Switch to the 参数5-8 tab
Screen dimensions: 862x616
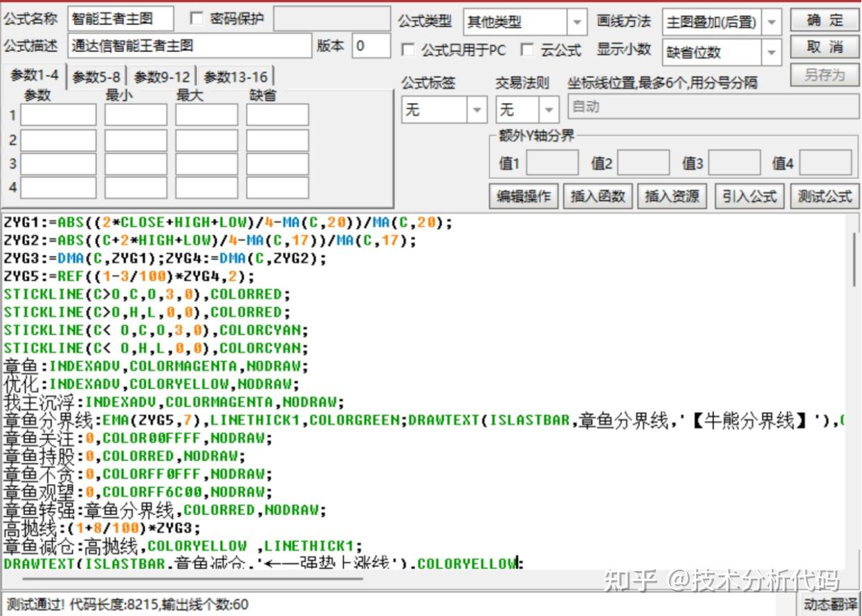click(97, 77)
